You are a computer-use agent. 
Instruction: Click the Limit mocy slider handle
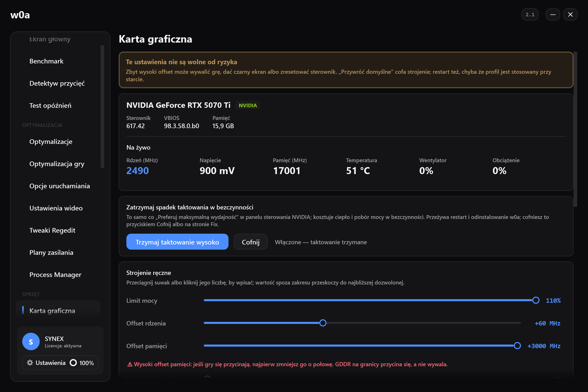(536, 300)
